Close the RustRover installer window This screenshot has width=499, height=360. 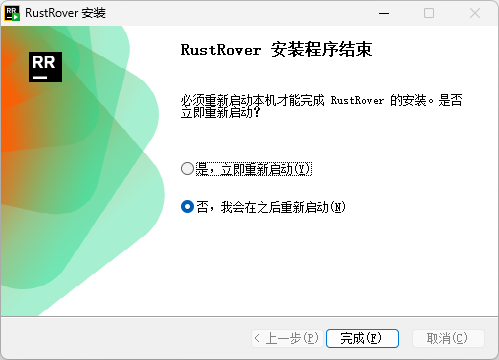[x=475, y=13]
